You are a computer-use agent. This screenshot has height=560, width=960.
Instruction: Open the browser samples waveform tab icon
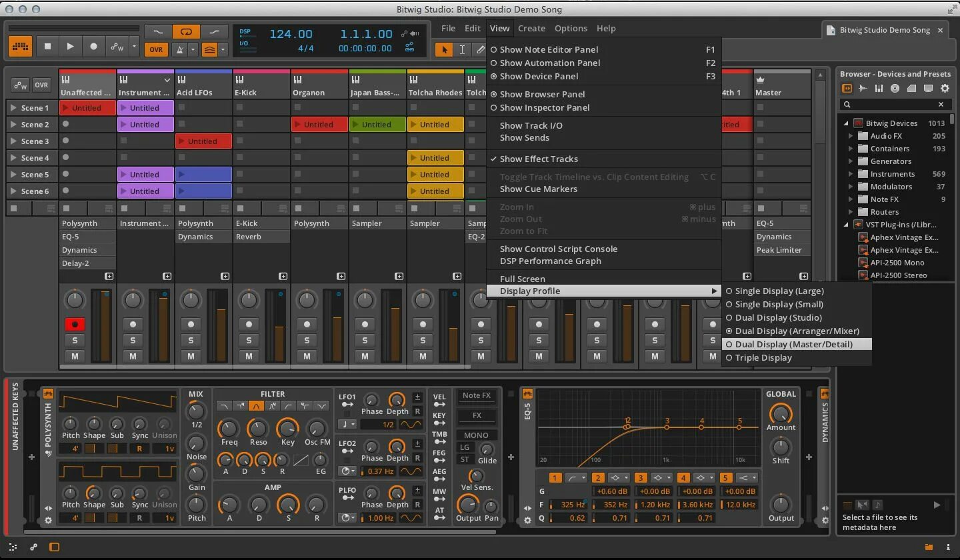(863, 88)
